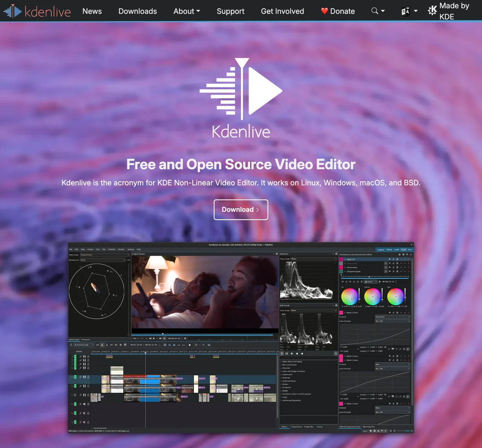The image size is (482, 448).
Task: Follow the Made by KDE link
Action: [449, 11]
